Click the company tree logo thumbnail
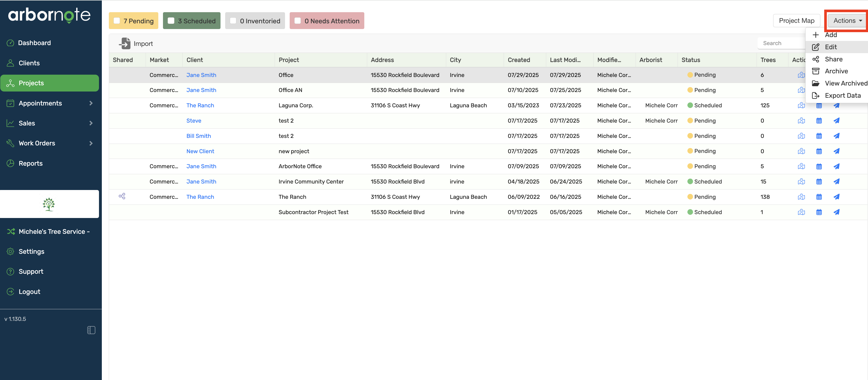Viewport: 868px width, 380px height. pyautogui.click(x=49, y=204)
